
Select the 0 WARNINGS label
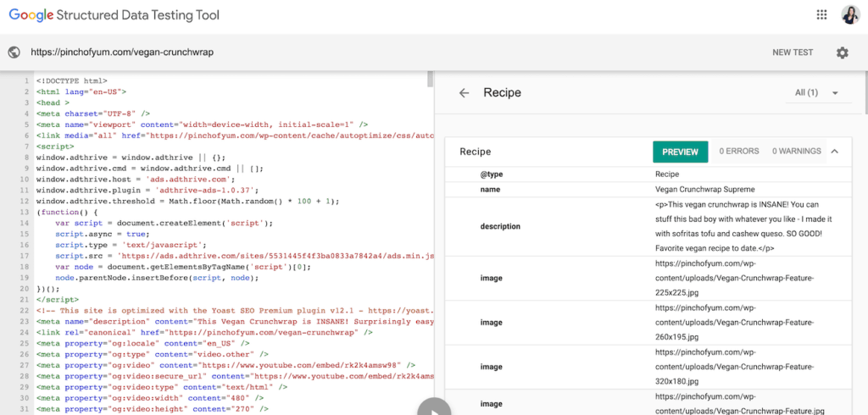pos(797,151)
